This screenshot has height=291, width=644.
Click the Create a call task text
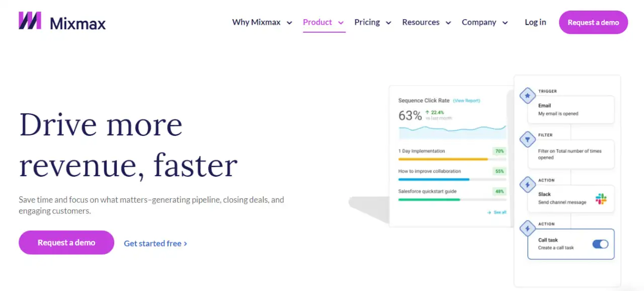coord(556,248)
